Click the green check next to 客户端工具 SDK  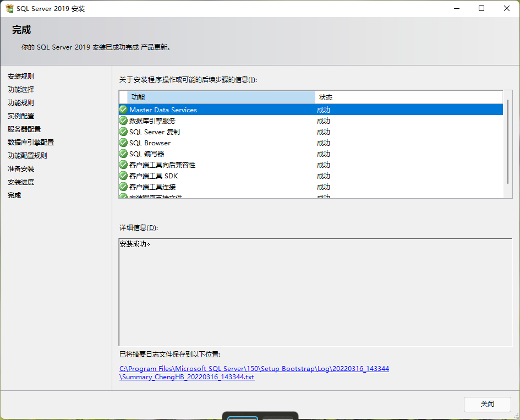tap(123, 176)
